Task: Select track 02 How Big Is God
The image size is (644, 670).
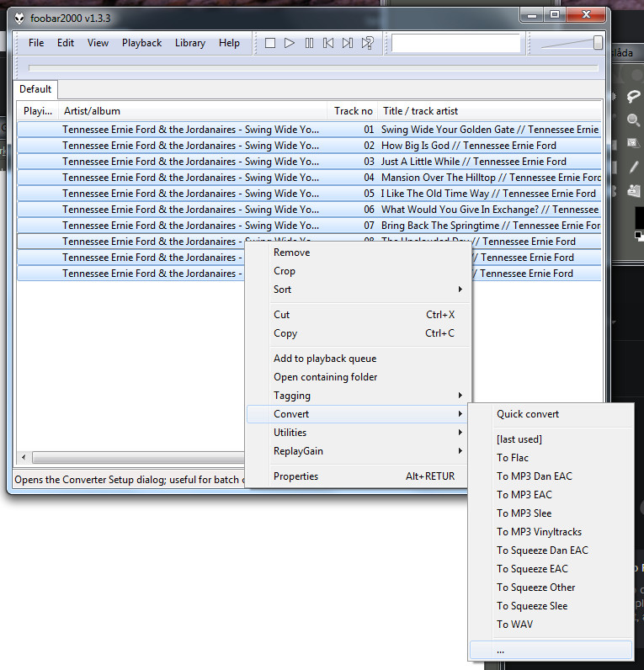Action: [309, 146]
